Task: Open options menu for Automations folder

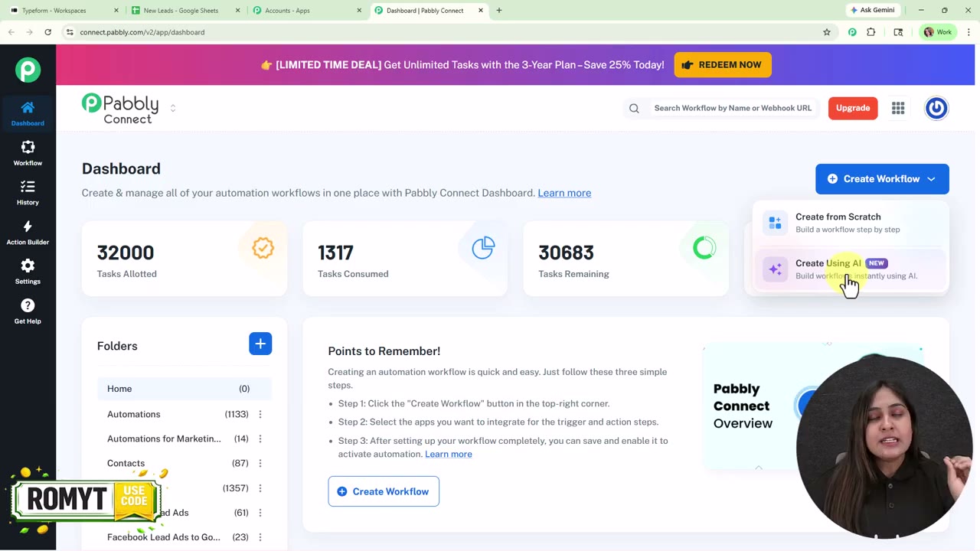Action: tap(260, 414)
